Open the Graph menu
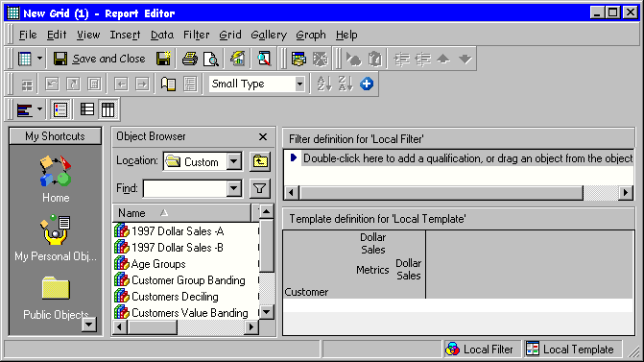The image size is (644, 362). [x=311, y=35]
